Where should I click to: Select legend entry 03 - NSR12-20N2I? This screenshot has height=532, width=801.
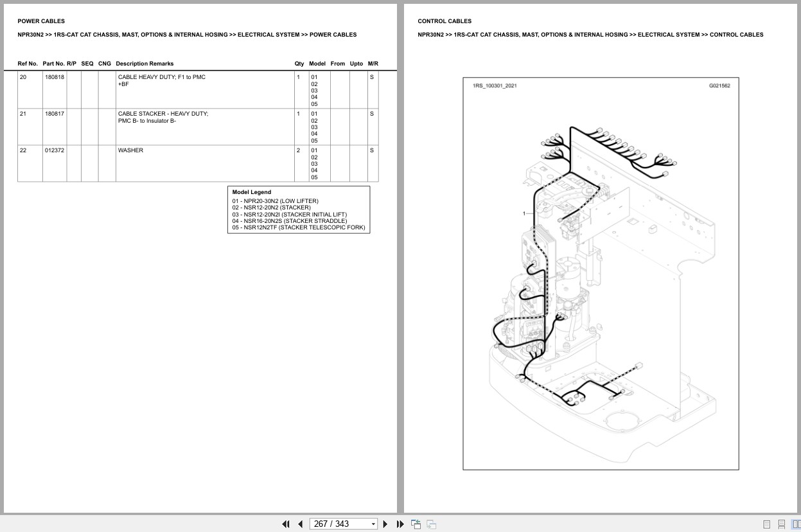click(x=289, y=215)
